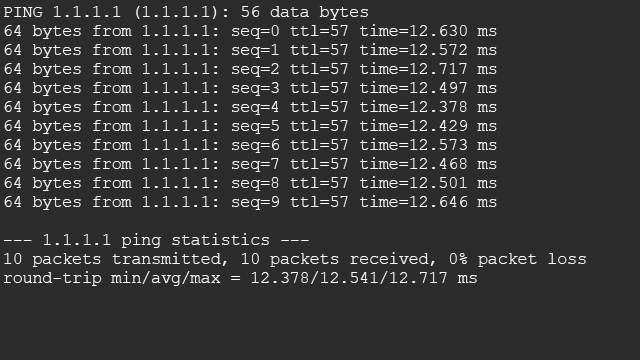Click the seq=4 reply line
The image size is (640, 360).
[x=250, y=107]
